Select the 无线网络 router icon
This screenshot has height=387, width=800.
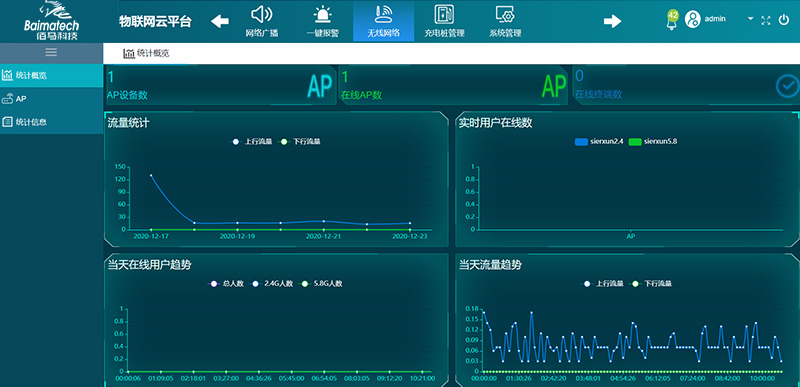[x=383, y=14]
